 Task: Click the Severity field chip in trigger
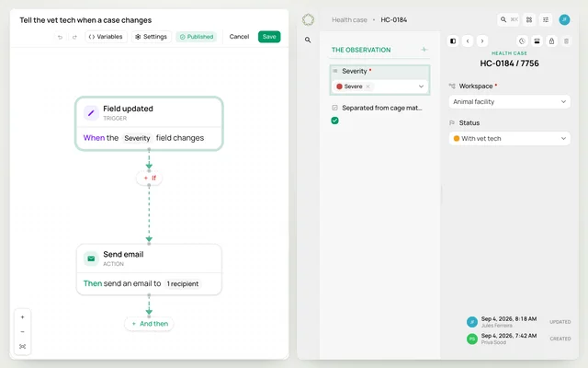click(x=137, y=138)
